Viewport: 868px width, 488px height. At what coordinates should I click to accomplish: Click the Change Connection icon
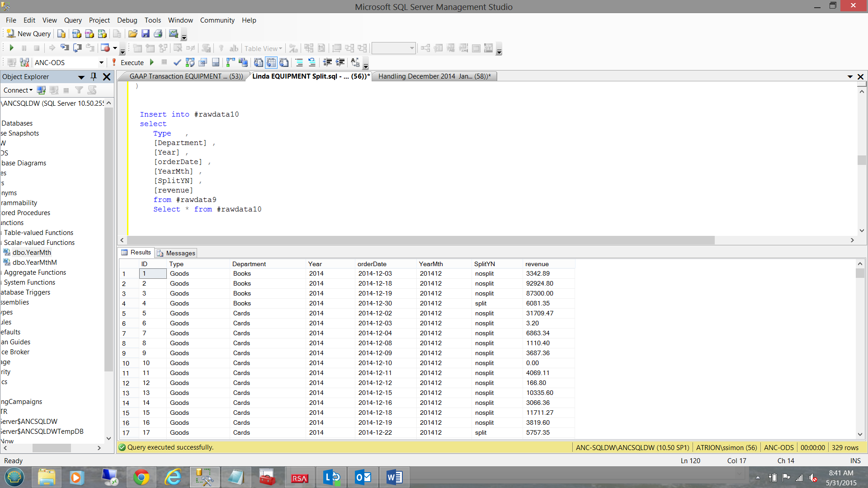click(x=24, y=62)
